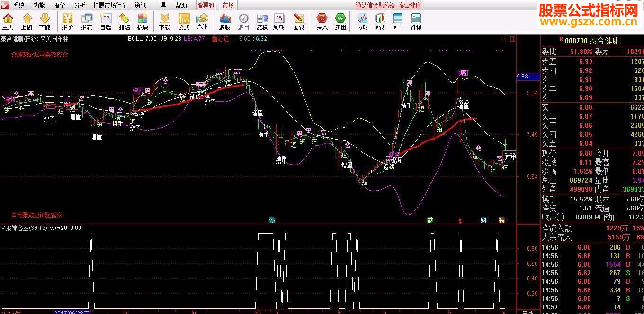644x314 pixels.
Task: Open the 选股 stock picker icon
Action: pyautogui.click(x=202, y=22)
